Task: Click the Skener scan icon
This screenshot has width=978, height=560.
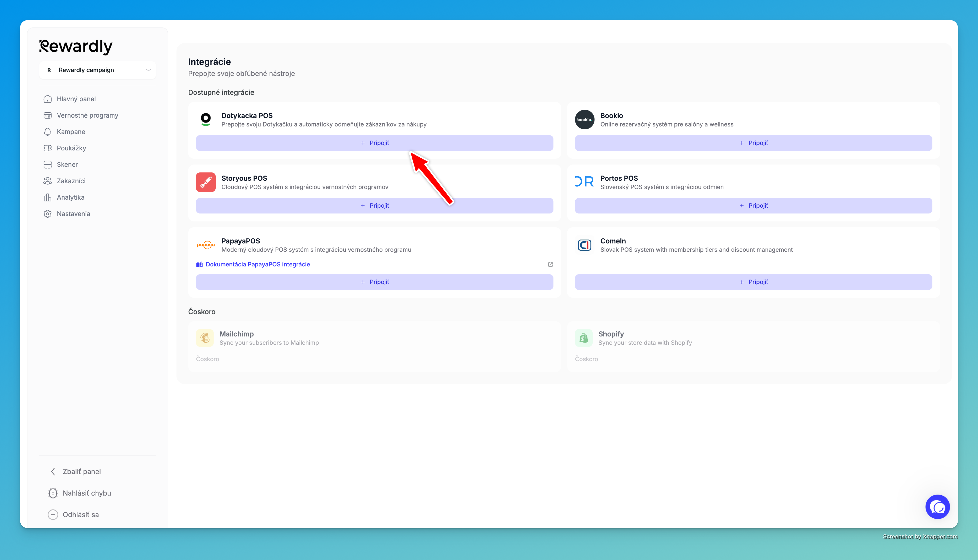Action: (x=47, y=165)
